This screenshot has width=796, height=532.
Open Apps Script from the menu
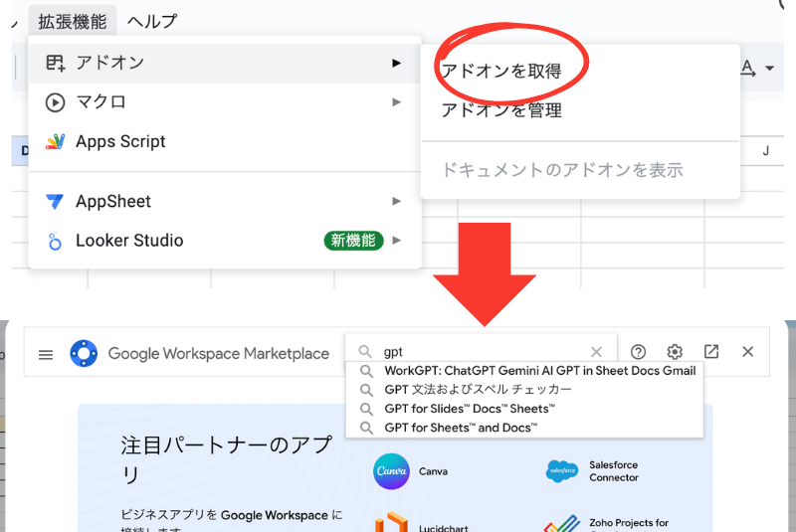coord(225,141)
